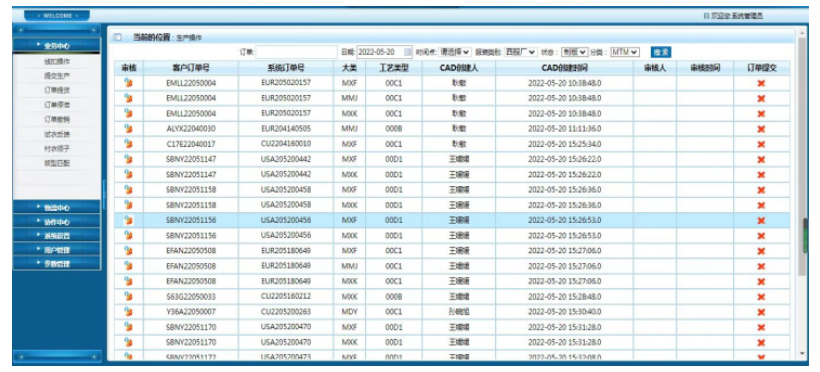Viewport: 820px width, 372px height.
Task: Click red X for EMLL22050004 MXF row
Action: click(761, 83)
